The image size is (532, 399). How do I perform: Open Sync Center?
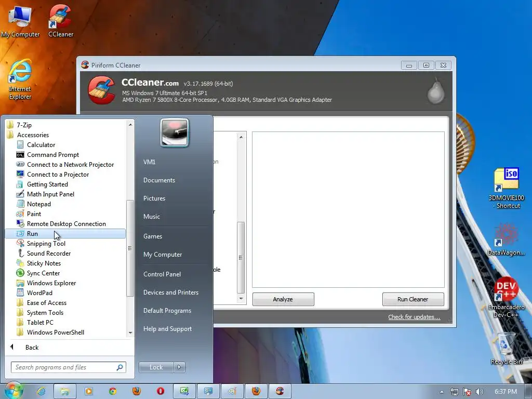(43, 273)
